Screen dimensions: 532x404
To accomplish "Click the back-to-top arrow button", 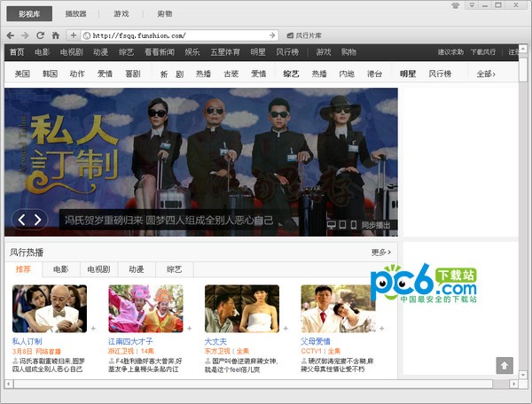I will (x=504, y=365).
